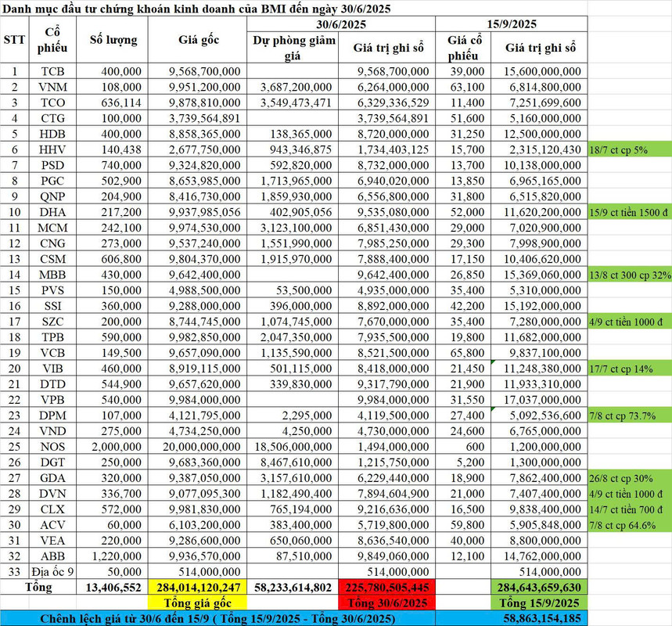Click the red 'Tổng 30/6/2025' label

[387, 603]
